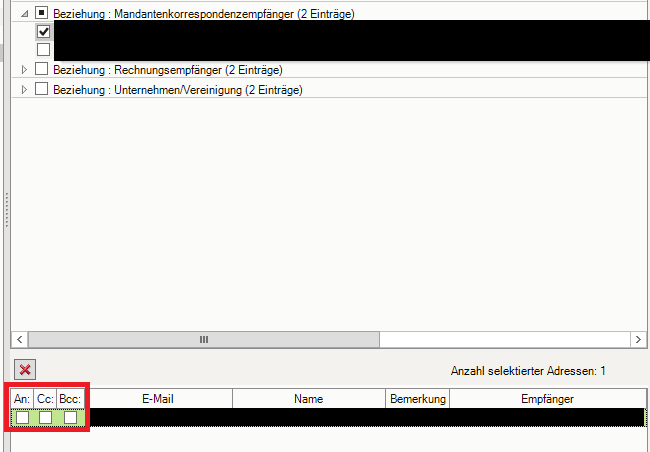This screenshot has width=650, height=452.
Task: Check the Rechnungsempfänger group checkbox
Action: [41, 68]
